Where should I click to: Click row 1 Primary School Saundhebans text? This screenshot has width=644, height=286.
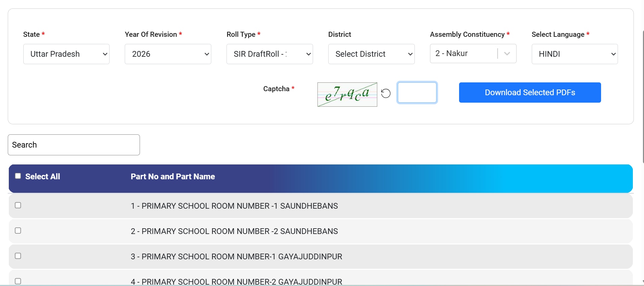tap(234, 206)
